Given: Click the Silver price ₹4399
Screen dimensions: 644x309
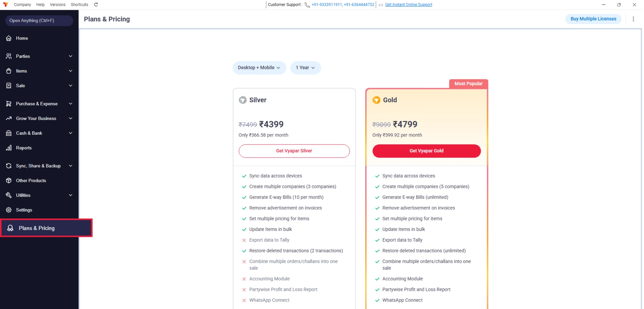Looking at the screenshot, I should (x=271, y=124).
